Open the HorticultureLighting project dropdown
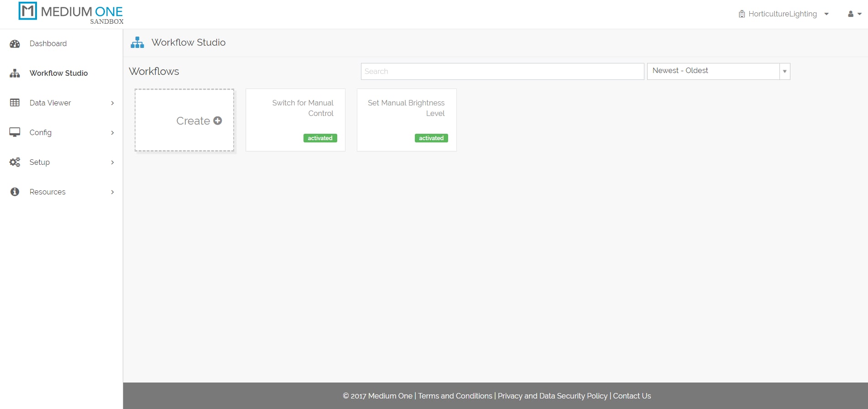Viewport: 868px width, 409px height. point(783,14)
